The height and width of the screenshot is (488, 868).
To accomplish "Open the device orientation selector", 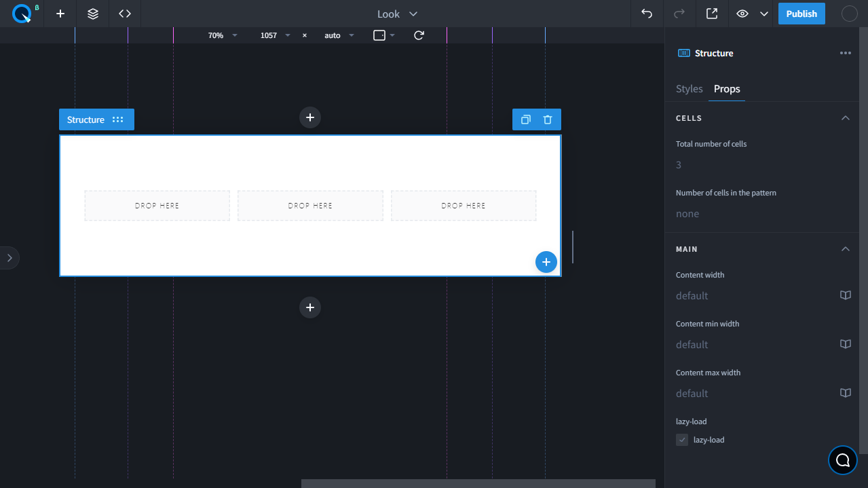I will coord(384,35).
